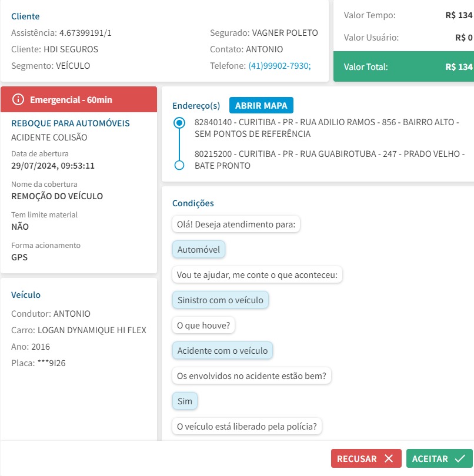Click the checkmark icon on the Aceitar button

(x=460, y=458)
